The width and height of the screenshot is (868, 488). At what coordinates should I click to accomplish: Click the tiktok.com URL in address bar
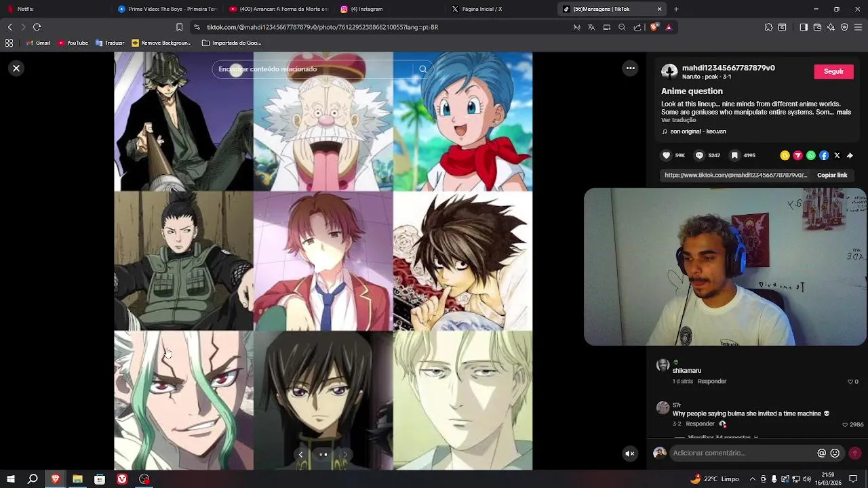pyautogui.click(x=322, y=27)
